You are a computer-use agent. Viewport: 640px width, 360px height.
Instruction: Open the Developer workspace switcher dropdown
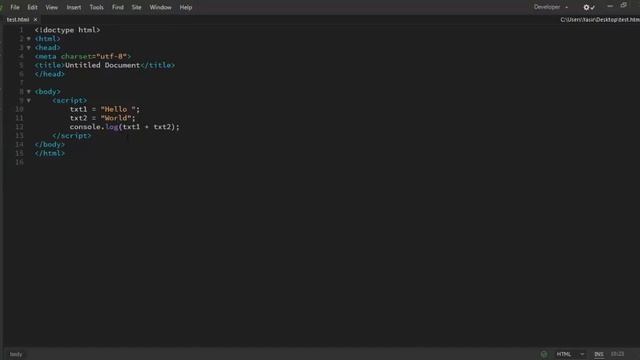pyautogui.click(x=551, y=7)
